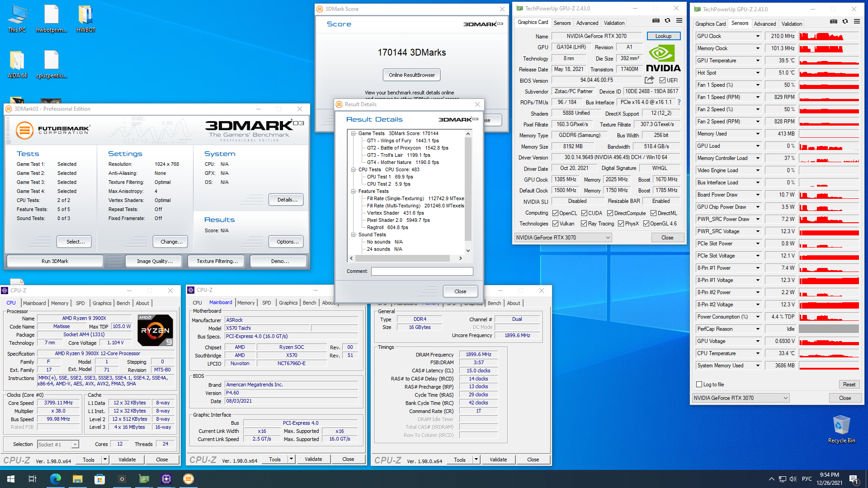Open the This PC desktop icon
This screenshot has width=868, height=488.
[x=17, y=19]
